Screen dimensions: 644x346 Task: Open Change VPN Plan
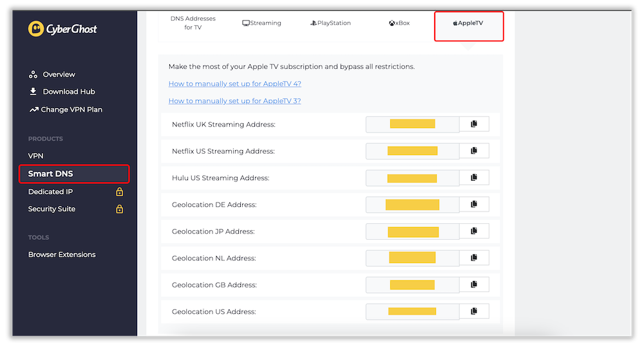(66, 109)
